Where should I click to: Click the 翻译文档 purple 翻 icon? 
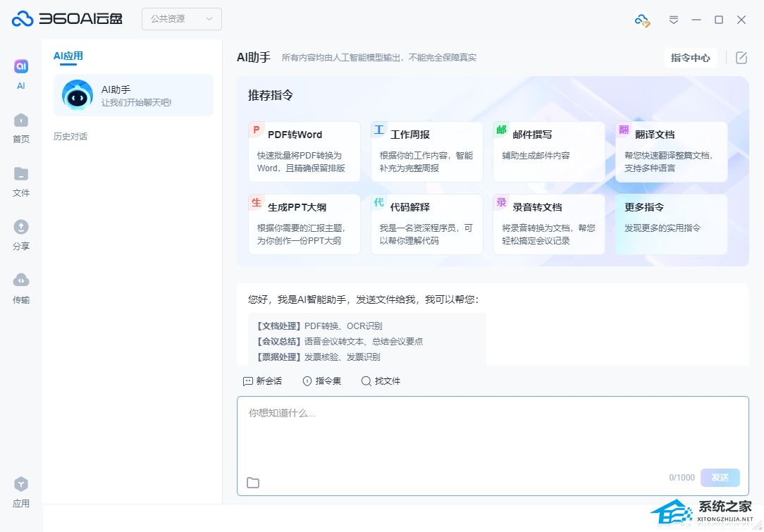(x=623, y=130)
